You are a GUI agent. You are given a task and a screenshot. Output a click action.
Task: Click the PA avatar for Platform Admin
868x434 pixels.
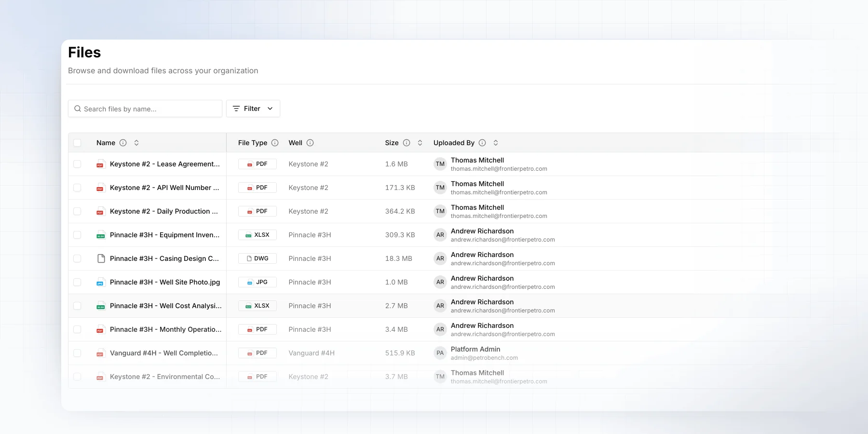point(440,353)
